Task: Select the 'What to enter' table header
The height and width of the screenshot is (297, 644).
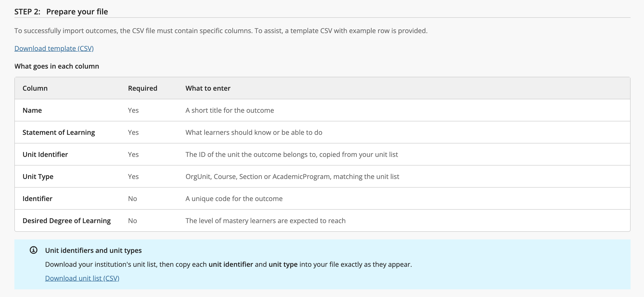Action: (208, 88)
